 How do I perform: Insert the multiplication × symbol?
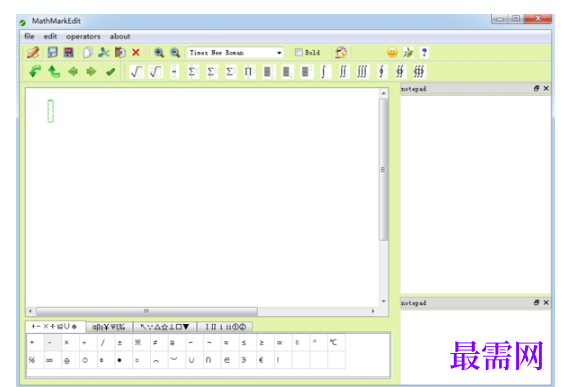tap(67, 343)
